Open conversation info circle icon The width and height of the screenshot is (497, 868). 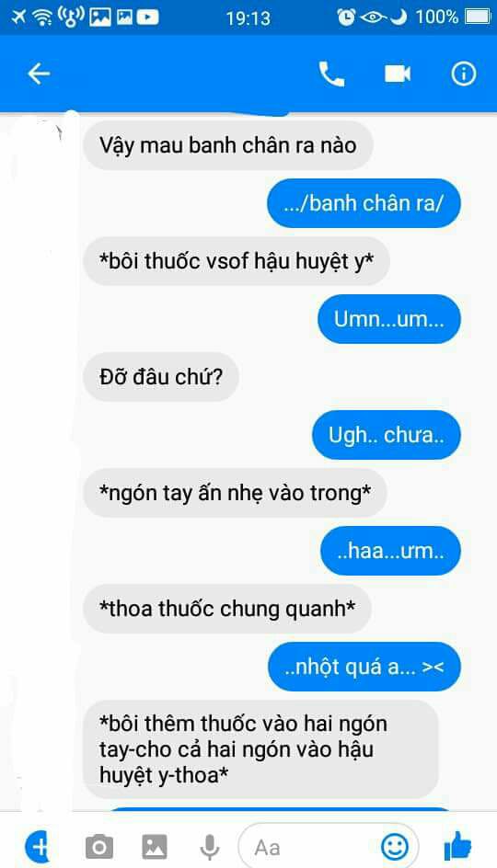(463, 74)
